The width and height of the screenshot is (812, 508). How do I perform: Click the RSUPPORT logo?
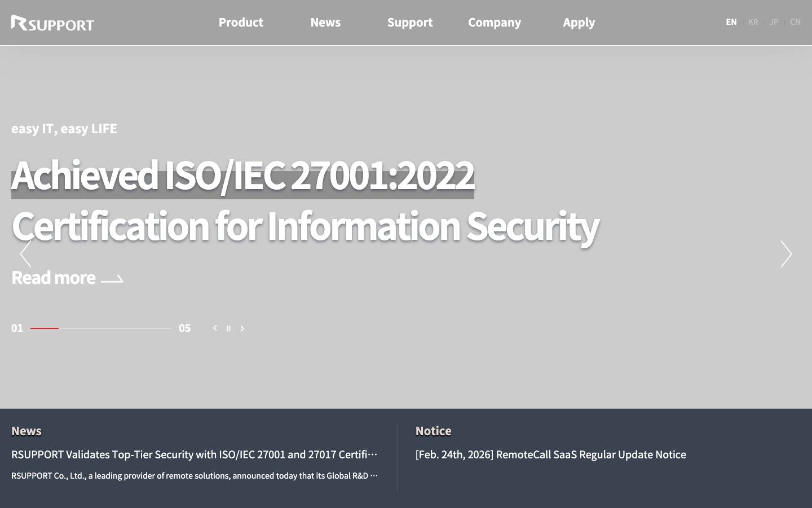[x=52, y=23]
